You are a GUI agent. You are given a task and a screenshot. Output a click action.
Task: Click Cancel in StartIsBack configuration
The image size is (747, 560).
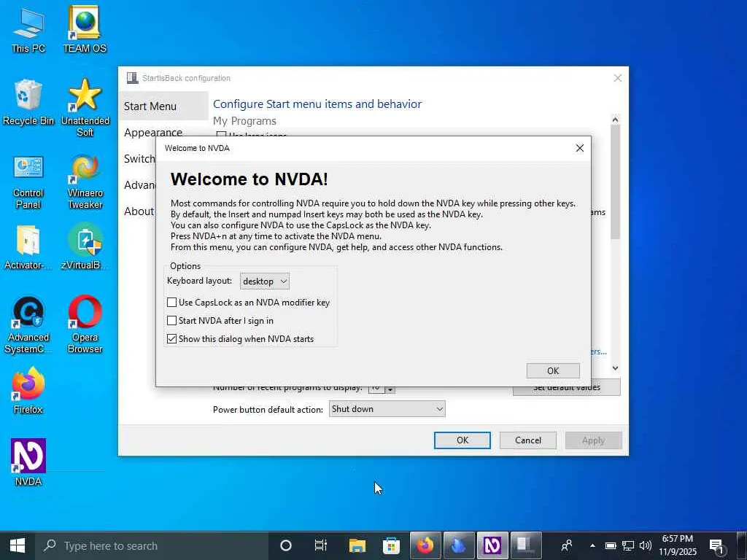pyautogui.click(x=528, y=440)
